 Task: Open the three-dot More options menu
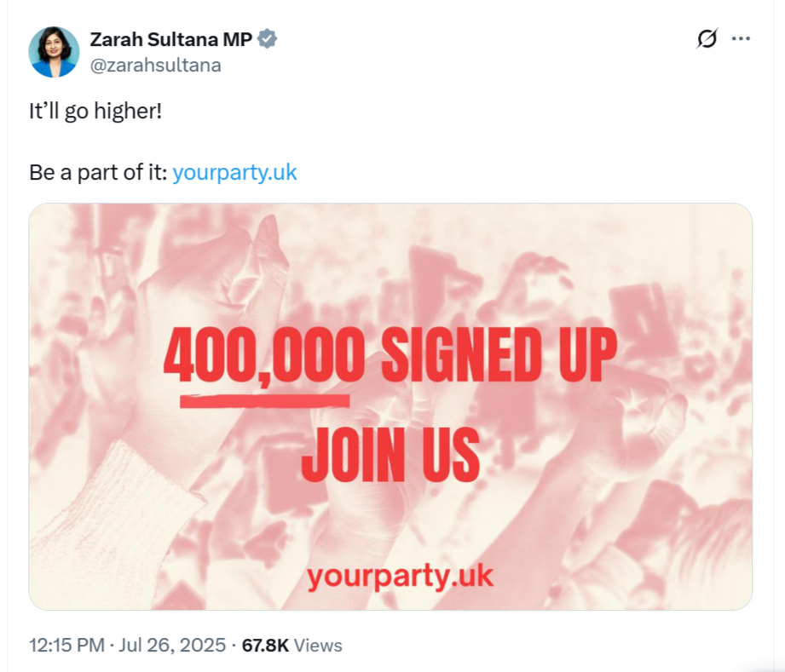[742, 39]
